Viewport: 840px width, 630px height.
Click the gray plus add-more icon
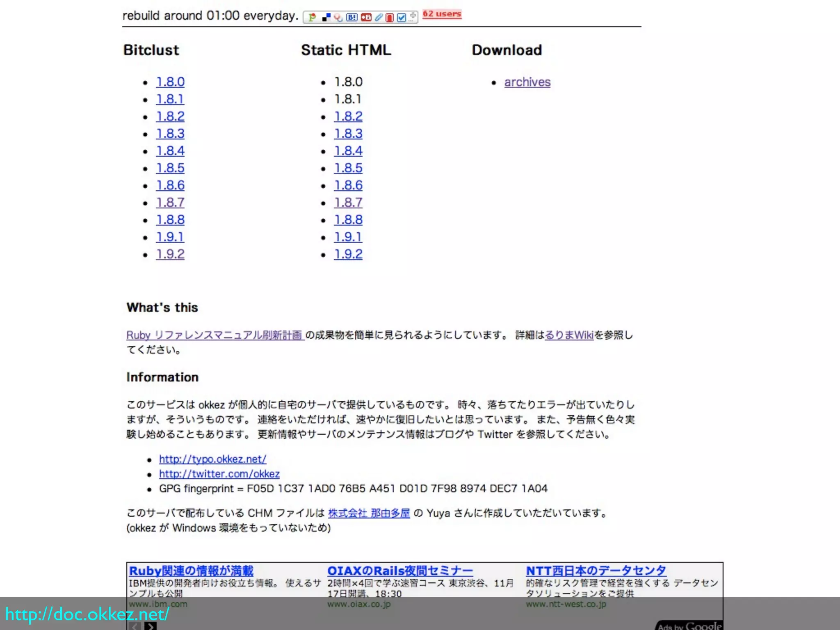412,17
